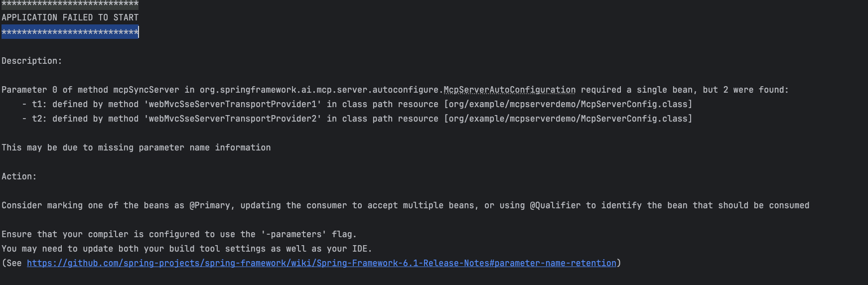Image resolution: width=868 pixels, height=285 pixels.
Task: Click the McpServerAutoConfiguration class reference
Action: point(509,90)
